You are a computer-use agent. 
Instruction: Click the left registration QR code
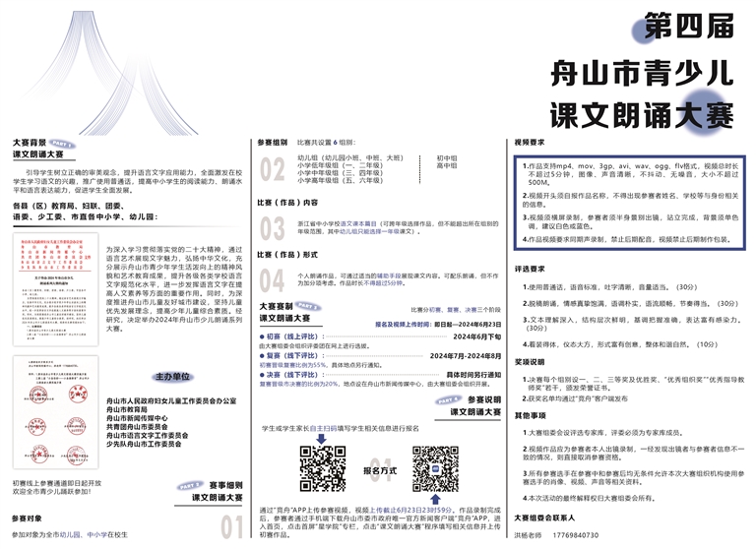pyautogui.click(x=323, y=468)
